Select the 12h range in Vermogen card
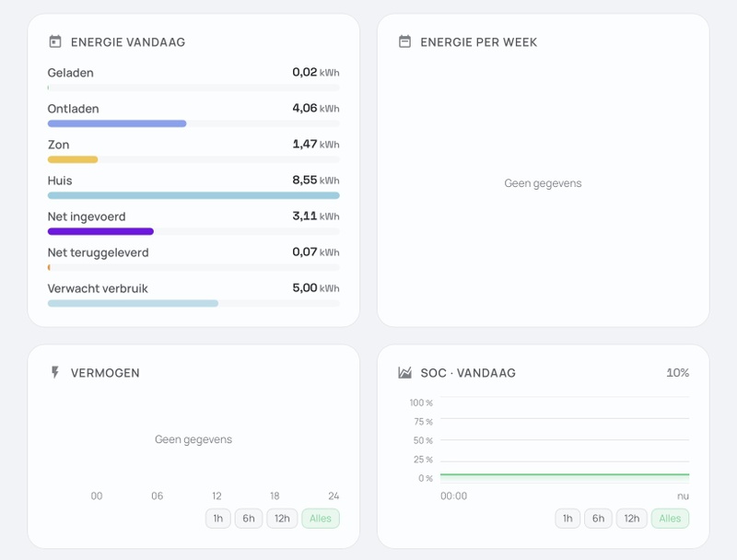The height and width of the screenshot is (560, 737). click(282, 519)
